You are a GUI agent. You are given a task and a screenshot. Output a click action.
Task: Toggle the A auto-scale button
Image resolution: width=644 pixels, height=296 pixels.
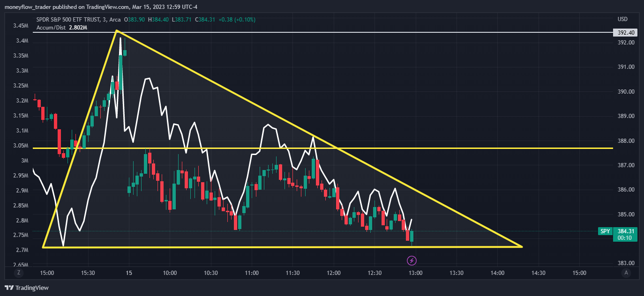[627, 273]
